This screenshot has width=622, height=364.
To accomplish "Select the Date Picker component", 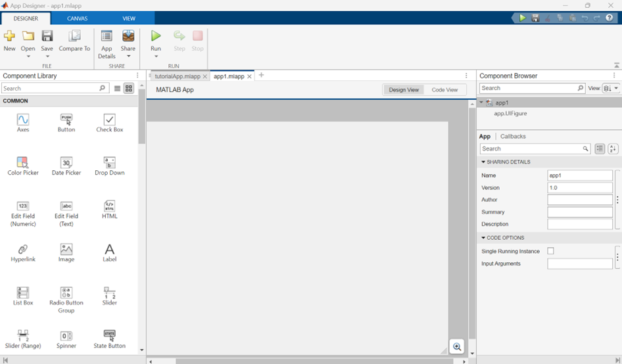I will (x=66, y=166).
